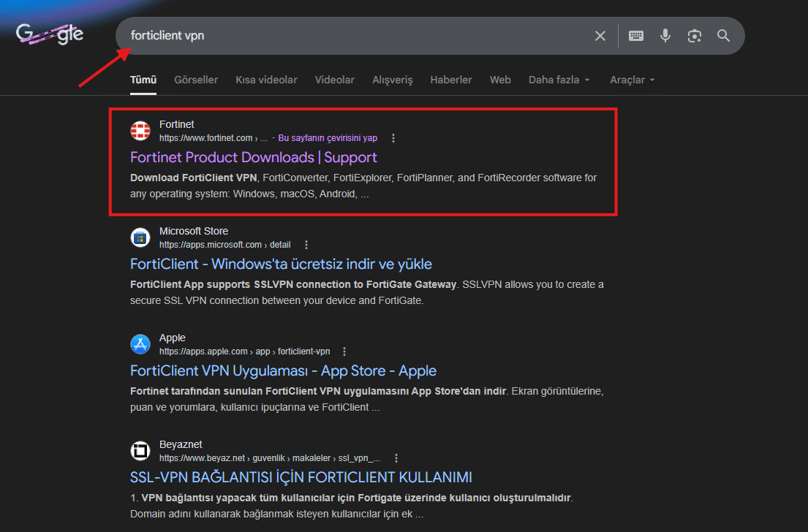This screenshot has height=532, width=808.
Task: Start voice search with the microphone icon
Action: (665, 36)
